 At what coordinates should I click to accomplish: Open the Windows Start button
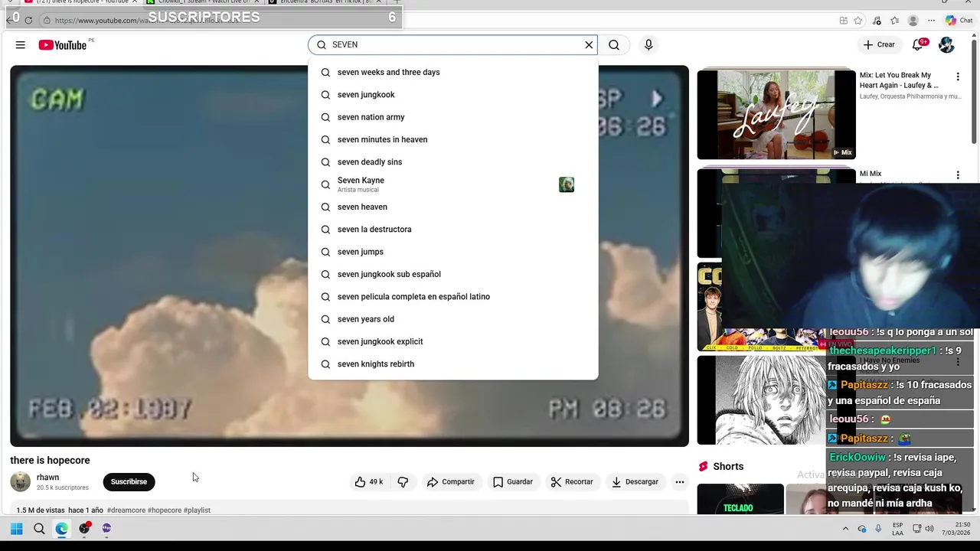[17, 529]
